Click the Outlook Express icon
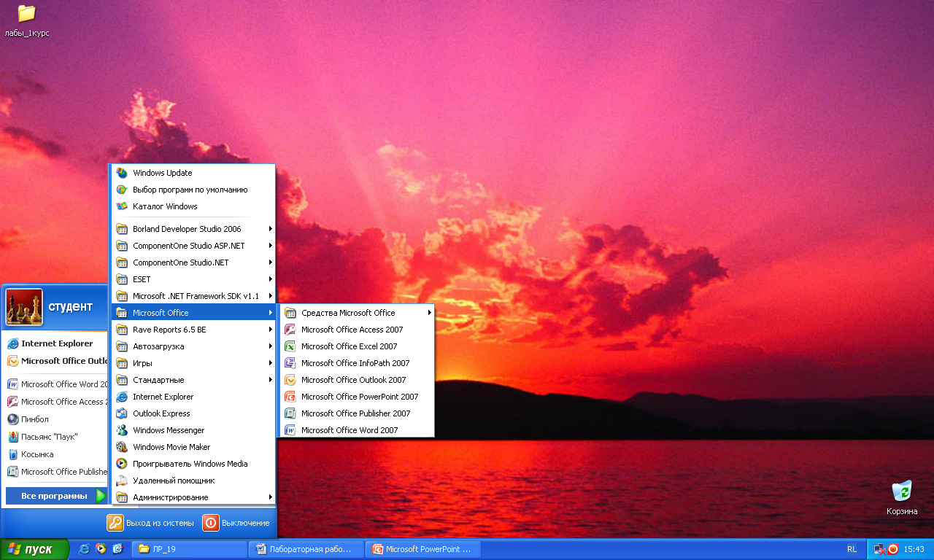 [x=122, y=413]
